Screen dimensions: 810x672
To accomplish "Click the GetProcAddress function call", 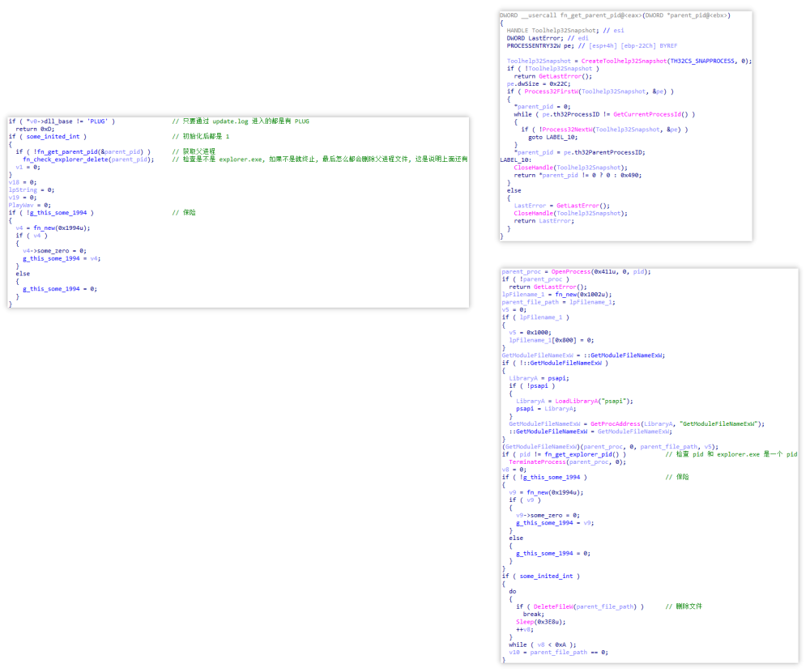I will pos(616,423).
